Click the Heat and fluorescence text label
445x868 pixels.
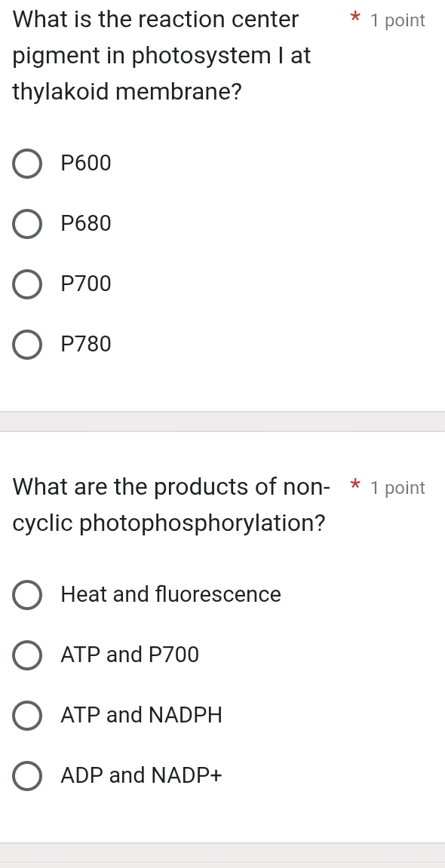170,594
